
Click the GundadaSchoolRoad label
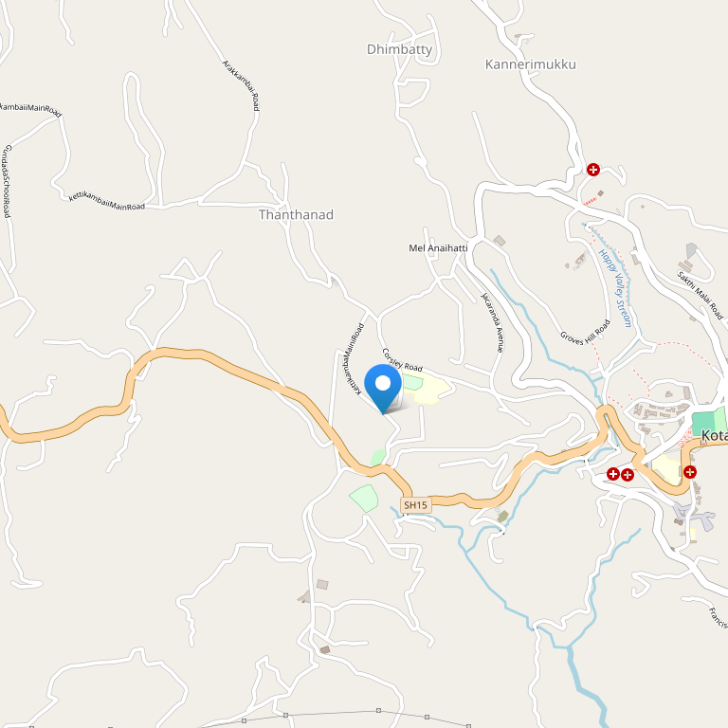pos(7,182)
